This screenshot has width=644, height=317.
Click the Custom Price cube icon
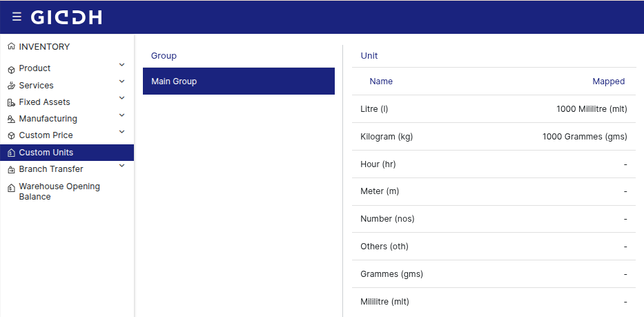[12, 135]
